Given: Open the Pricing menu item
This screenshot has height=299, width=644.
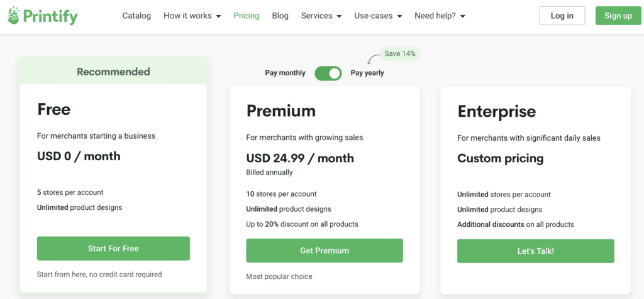Looking at the screenshot, I should (247, 16).
